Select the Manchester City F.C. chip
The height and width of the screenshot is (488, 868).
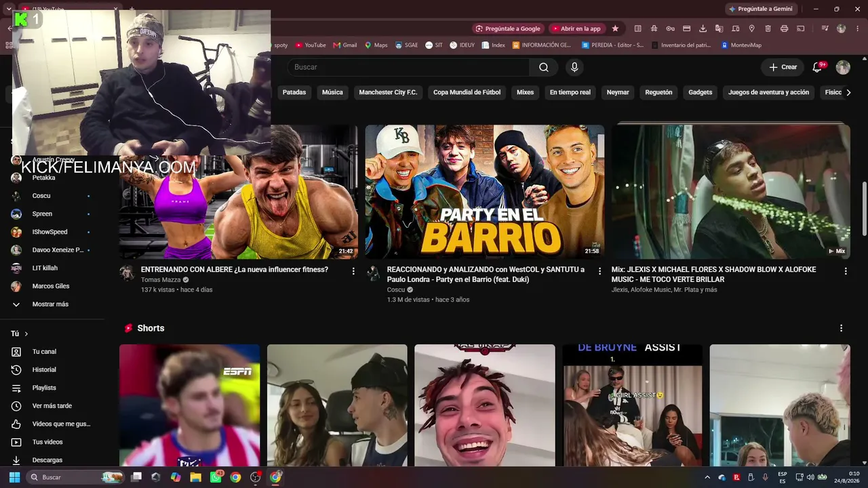388,92
